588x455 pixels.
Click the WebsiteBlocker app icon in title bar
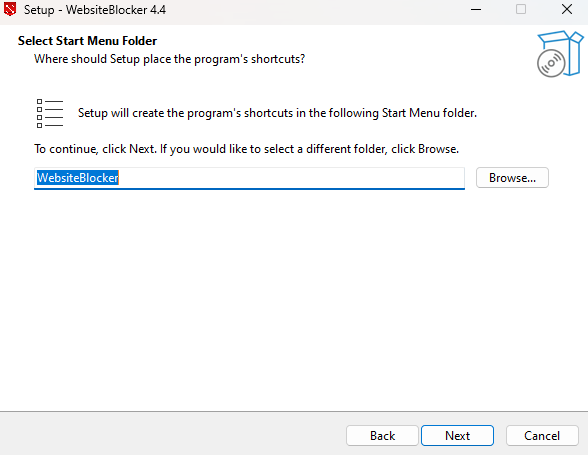[x=10, y=9]
